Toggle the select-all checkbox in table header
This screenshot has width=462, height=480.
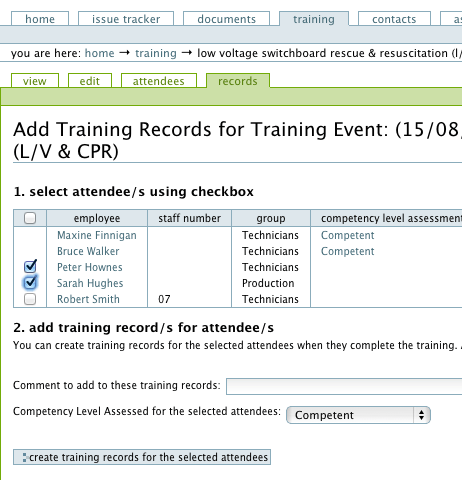30,218
